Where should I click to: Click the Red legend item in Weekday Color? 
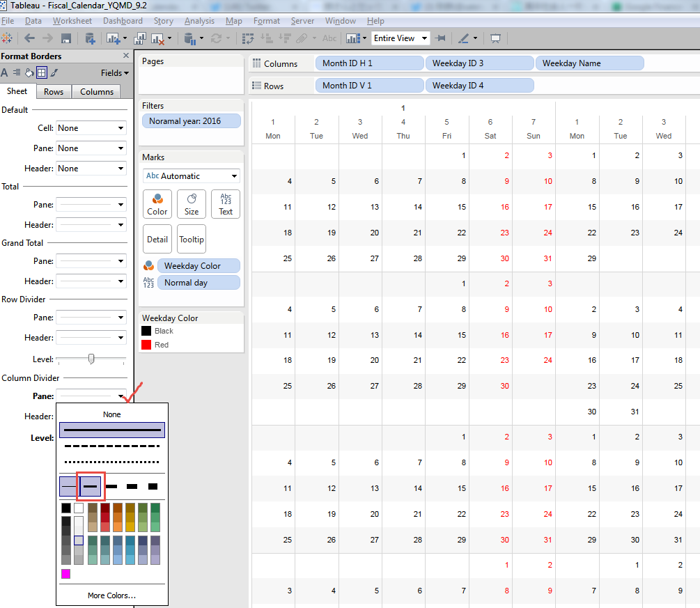tap(155, 345)
